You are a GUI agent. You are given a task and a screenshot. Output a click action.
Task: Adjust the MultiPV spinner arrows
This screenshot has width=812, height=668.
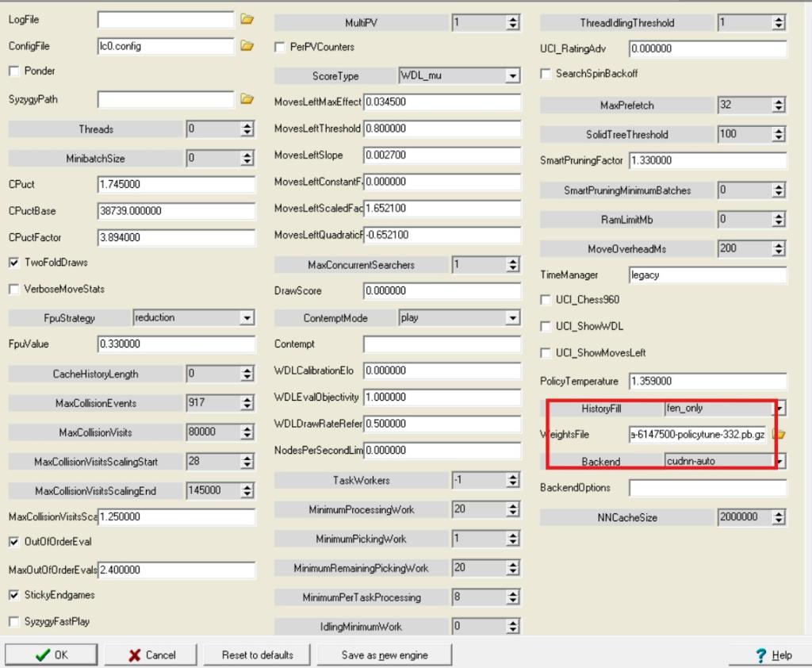coord(513,23)
